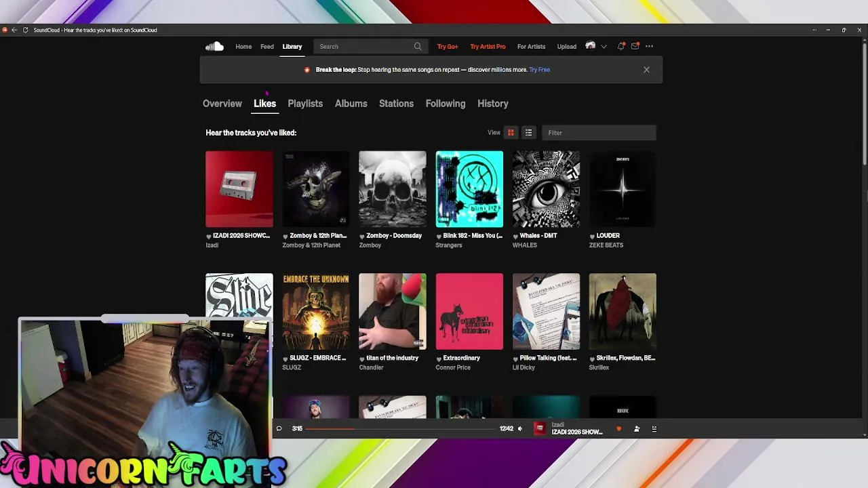Click the Try Artist Pro link
The width and height of the screenshot is (868, 488).
point(488,47)
